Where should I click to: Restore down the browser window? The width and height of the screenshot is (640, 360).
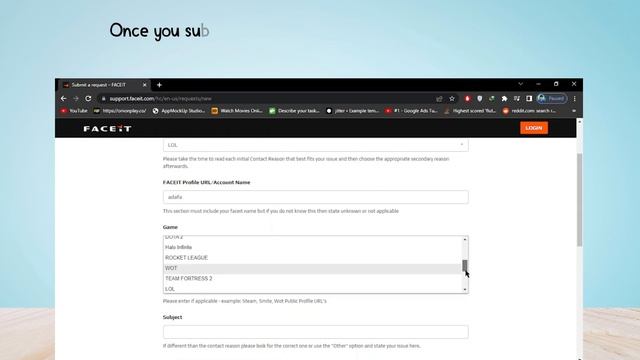pos(556,84)
